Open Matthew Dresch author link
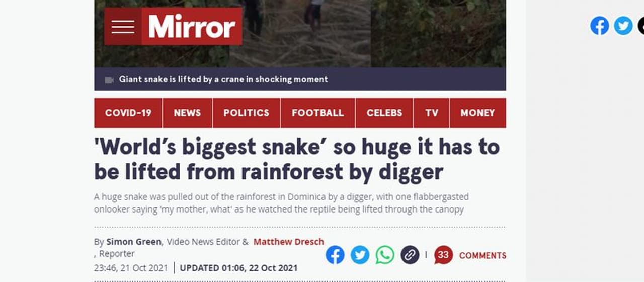 point(289,242)
